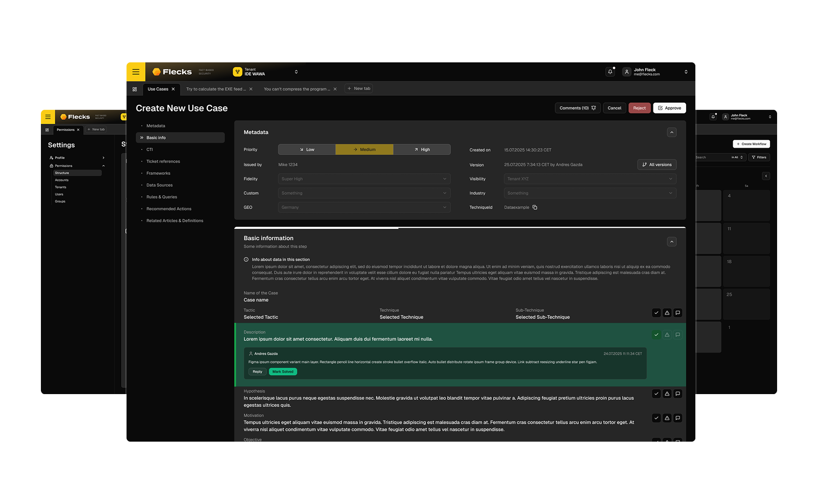Click the user avatar icon for John Fleck
The width and height of the screenshot is (818, 504).
coord(627,72)
